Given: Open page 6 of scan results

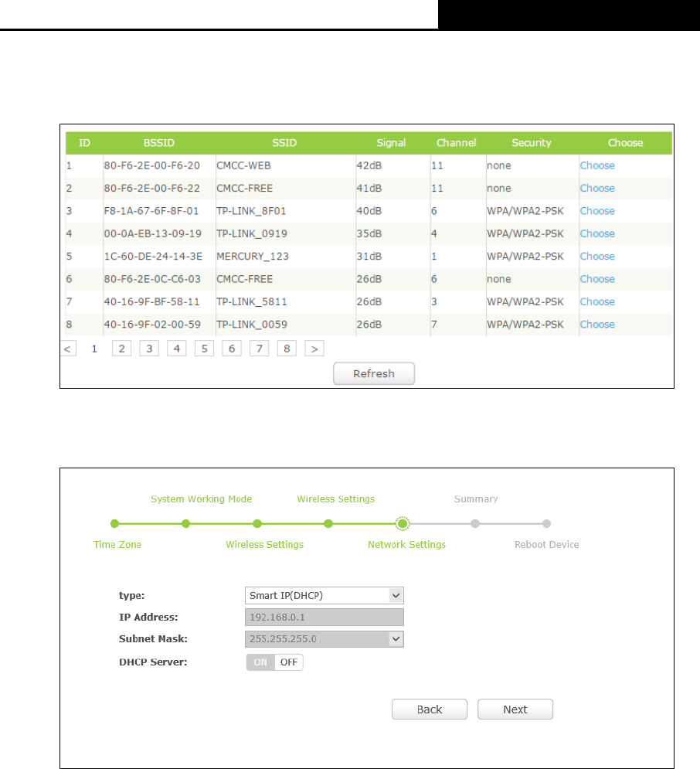Looking at the screenshot, I should 232,349.
